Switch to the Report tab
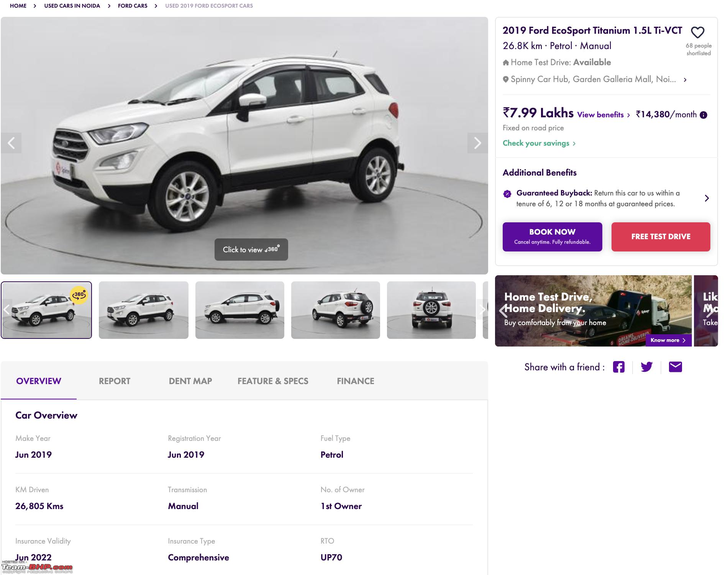The image size is (728, 575). point(115,381)
